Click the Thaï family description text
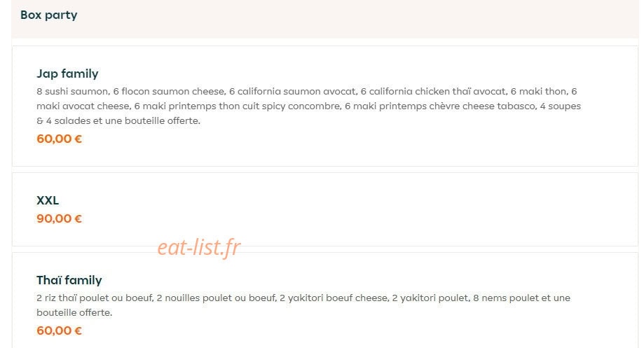 point(303,305)
